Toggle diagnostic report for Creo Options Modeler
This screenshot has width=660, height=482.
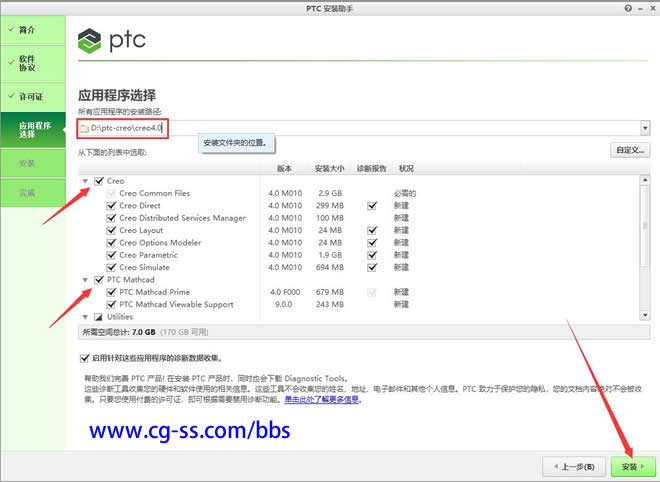coord(372,243)
